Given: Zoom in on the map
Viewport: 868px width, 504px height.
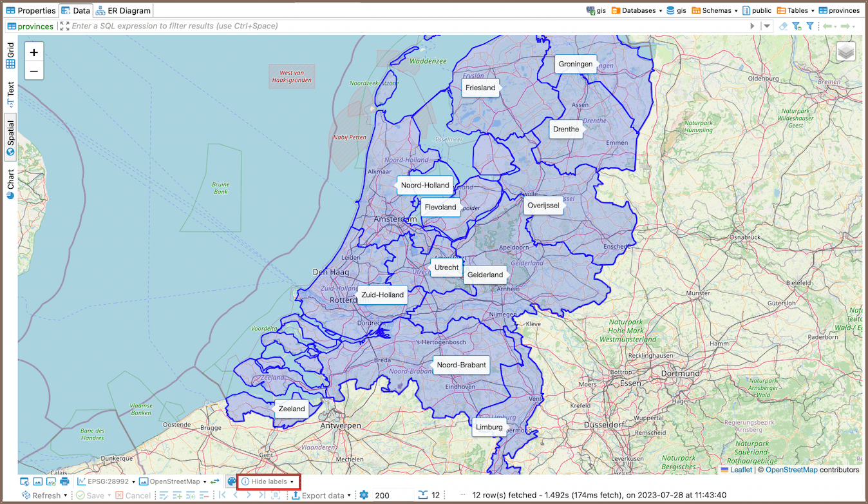Looking at the screenshot, I should point(34,52).
